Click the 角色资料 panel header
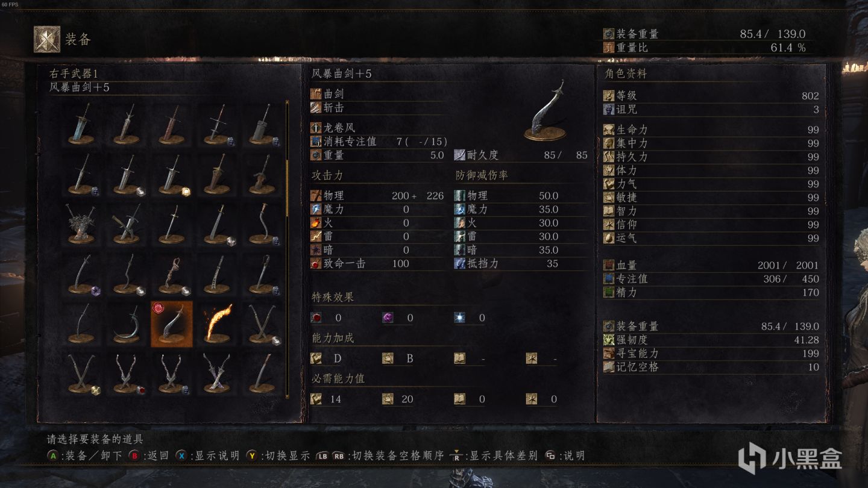This screenshot has width=868, height=488. 626,74
